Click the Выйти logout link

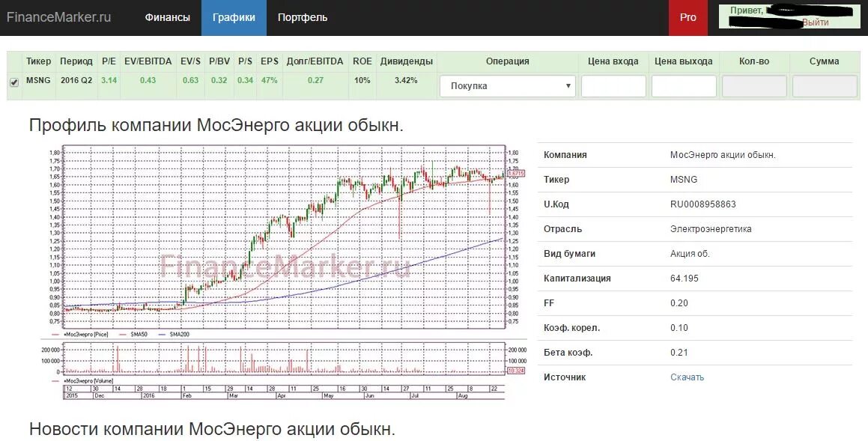pos(816,22)
